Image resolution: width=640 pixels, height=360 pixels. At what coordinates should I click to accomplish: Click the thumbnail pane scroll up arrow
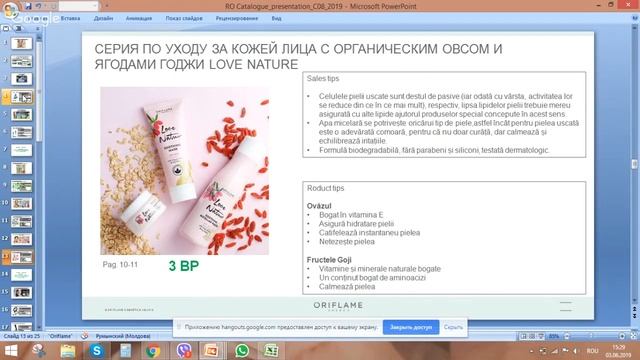click(x=39, y=38)
